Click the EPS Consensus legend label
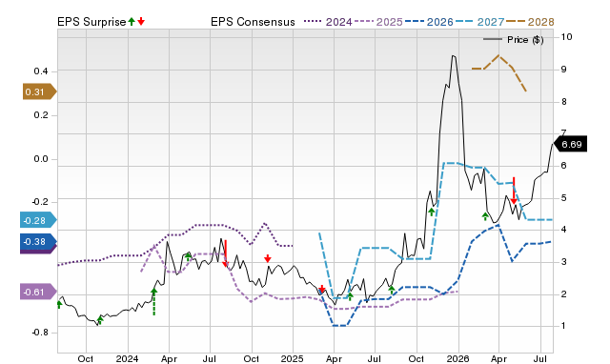 tap(253, 22)
